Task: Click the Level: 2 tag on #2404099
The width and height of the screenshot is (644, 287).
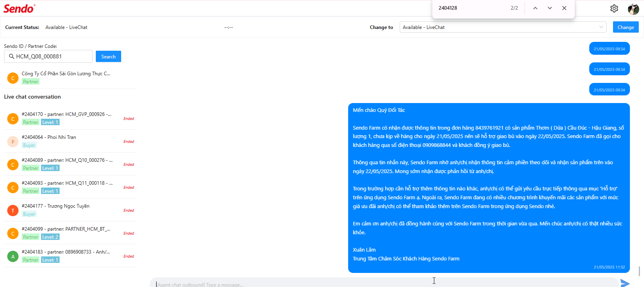Action: click(x=50, y=237)
